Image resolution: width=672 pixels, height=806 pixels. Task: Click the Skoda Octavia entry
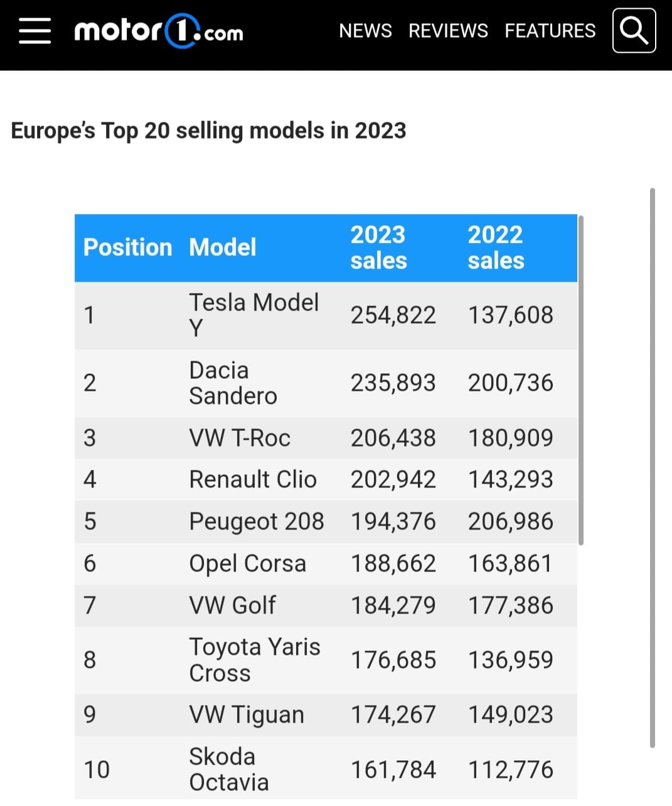[229, 770]
